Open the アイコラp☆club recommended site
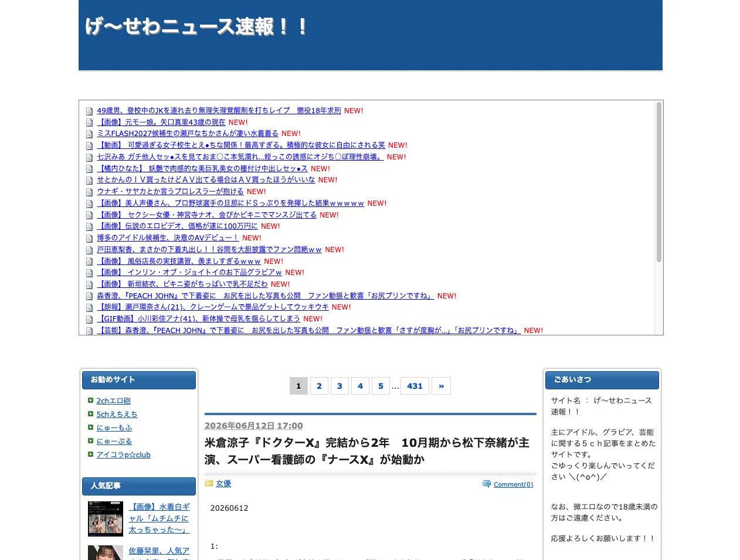The width and height of the screenshot is (740, 560). click(124, 455)
